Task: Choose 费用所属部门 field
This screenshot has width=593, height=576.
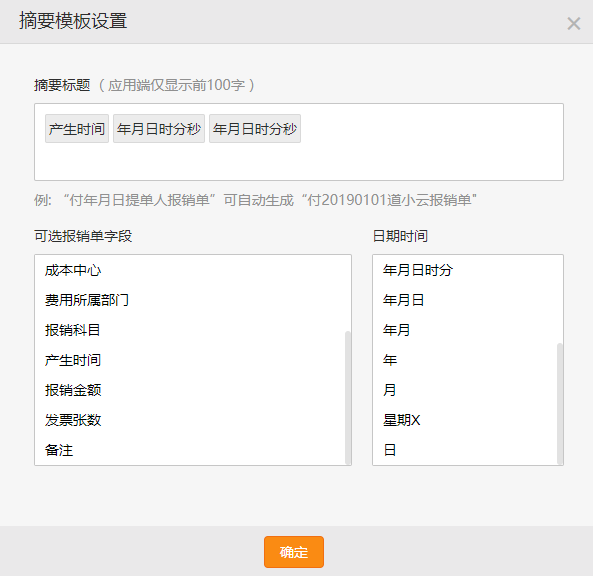Action: coord(87,300)
